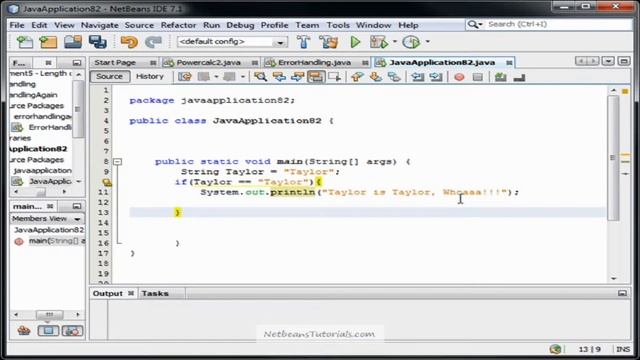Click the Build Project hammer icon
Screen dimensions: 640x360
pyautogui.click(x=303, y=42)
